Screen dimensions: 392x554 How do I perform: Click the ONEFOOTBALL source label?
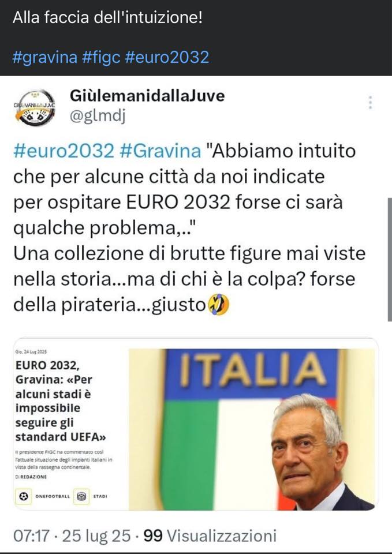[53, 496]
